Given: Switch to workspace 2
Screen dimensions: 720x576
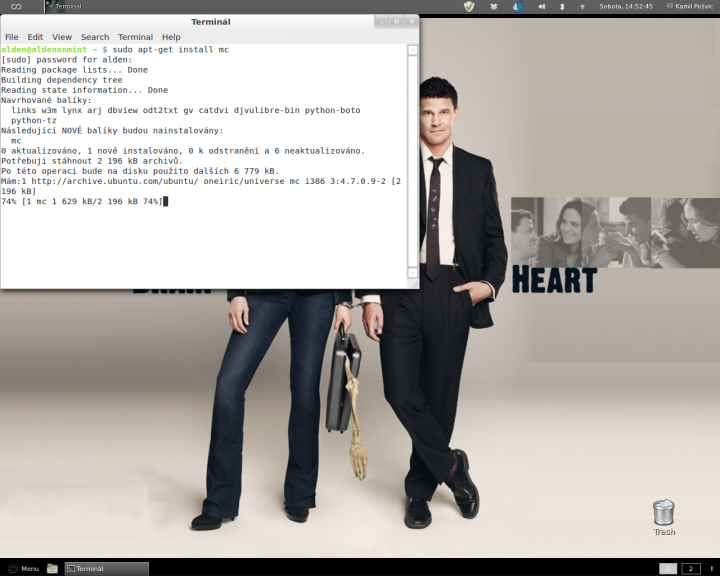Looking at the screenshot, I should pos(691,569).
